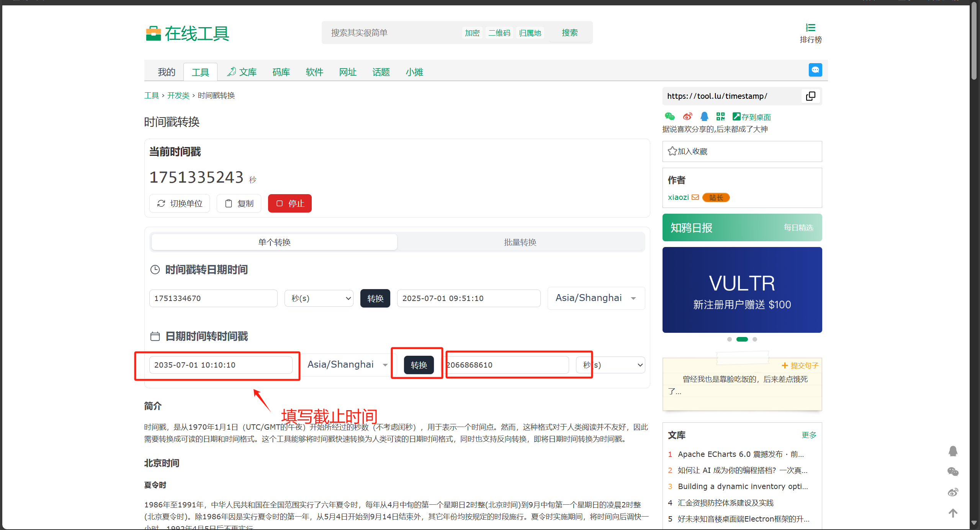Viewport: 980px width, 530px height.
Task: Copy the tool.lu/timestamp URL with copy icon
Action: (x=810, y=96)
